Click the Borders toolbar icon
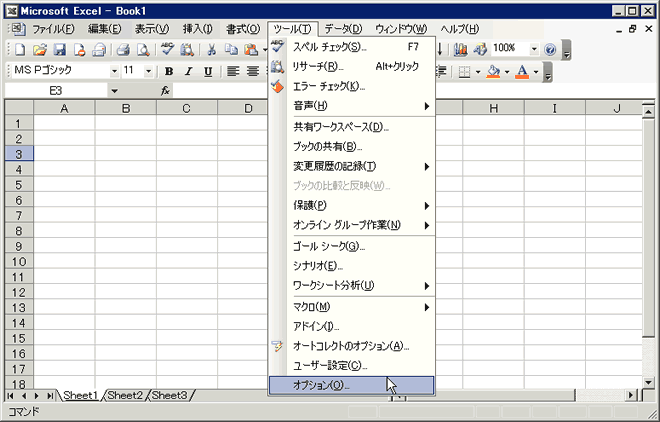The image size is (660, 422). (464, 72)
